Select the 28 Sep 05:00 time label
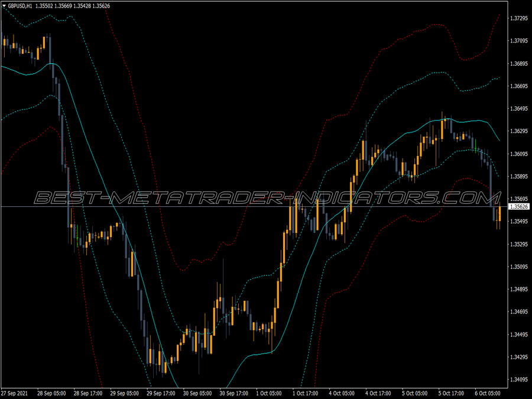The height and width of the screenshot is (399, 532). coord(51,393)
